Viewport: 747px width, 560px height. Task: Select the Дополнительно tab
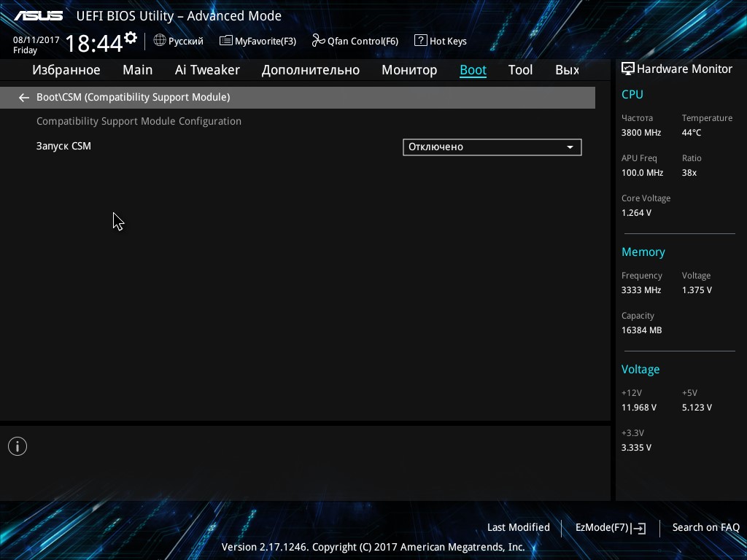pyautogui.click(x=311, y=70)
